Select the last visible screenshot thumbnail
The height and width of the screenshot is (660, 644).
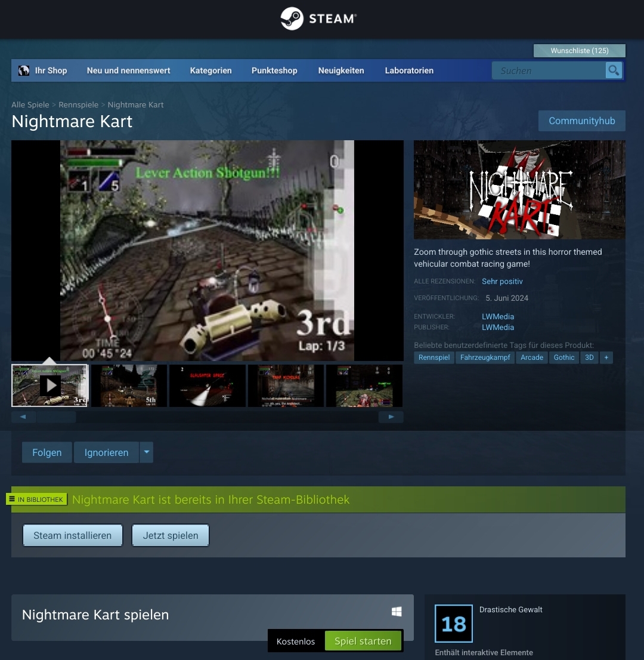click(x=364, y=385)
